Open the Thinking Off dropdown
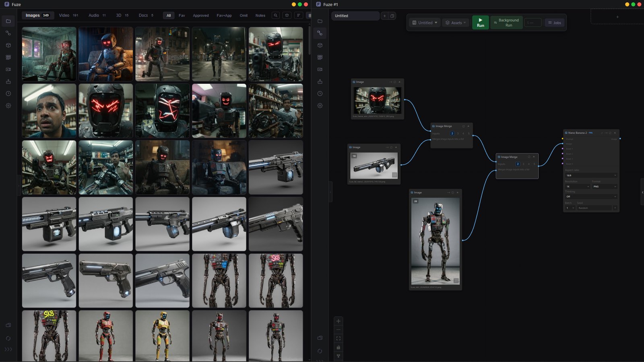The width and height of the screenshot is (644, 362). click(x=591, y=197)
